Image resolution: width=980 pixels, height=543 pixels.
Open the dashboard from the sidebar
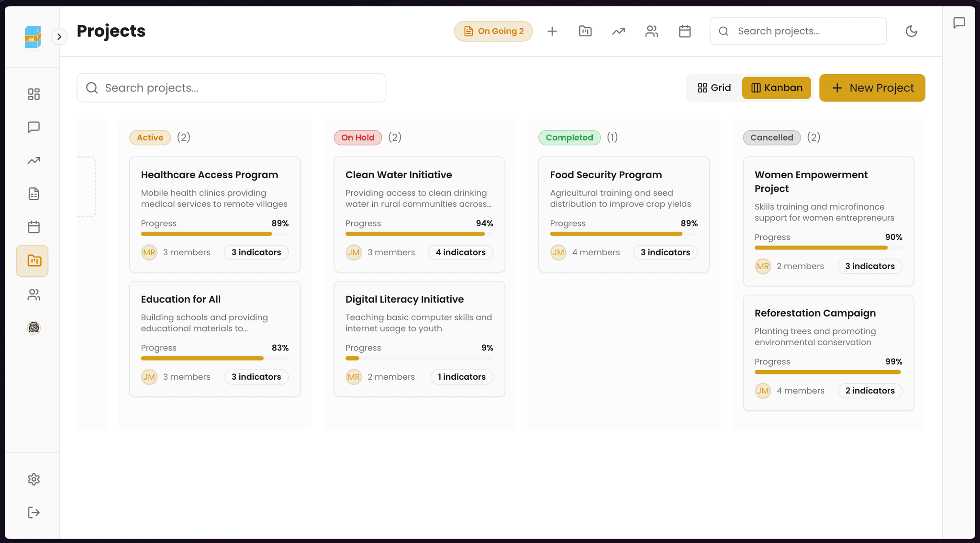click(33, 94)
